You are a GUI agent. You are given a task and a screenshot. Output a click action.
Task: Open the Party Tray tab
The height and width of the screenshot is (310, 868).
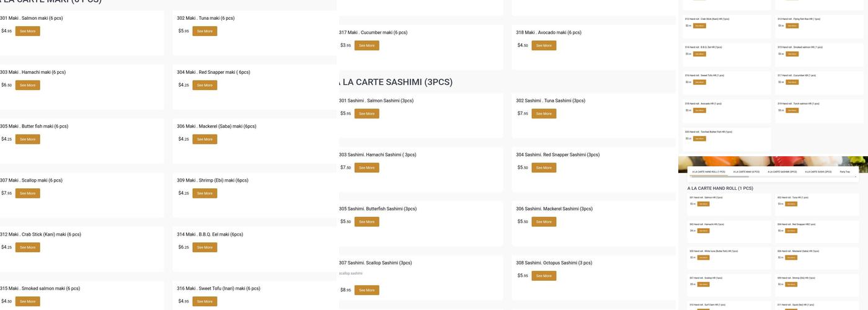point(844,172)
